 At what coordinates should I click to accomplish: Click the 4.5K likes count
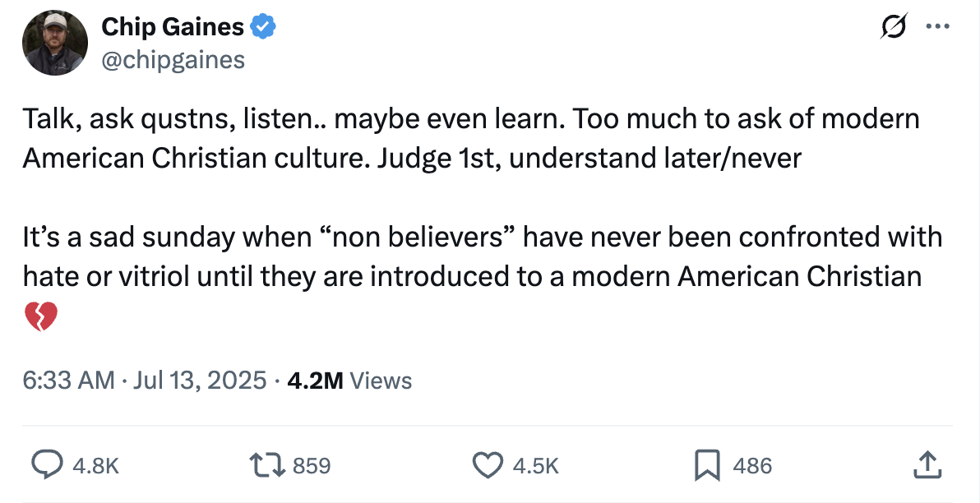pyautogui.click(x=535, y=466)
